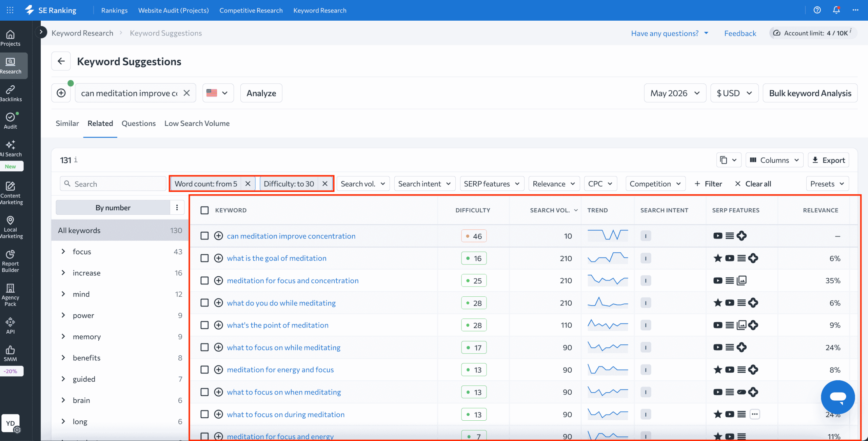This screenshot has height=441, width=868.
Task: Open Agency Pack in the sidebar
Action: click(x=10, y=295)
